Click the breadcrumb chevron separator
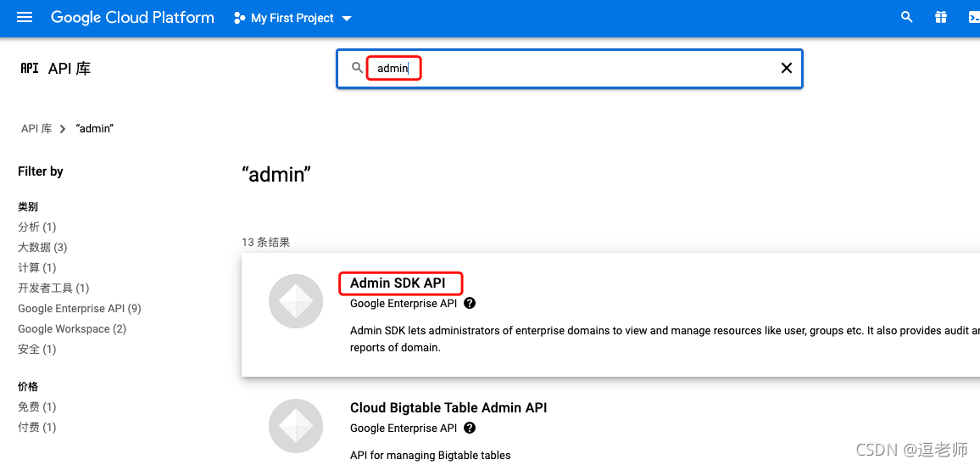980x465 pixels. (63, 129)
